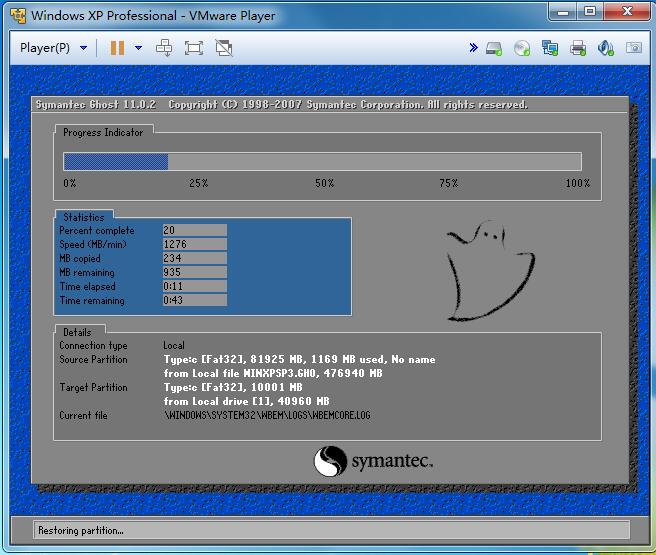Click the Symantec Ghost 11.0.2 title text
Viewport: 656px width, 555px height.
(x=96, y=105)
